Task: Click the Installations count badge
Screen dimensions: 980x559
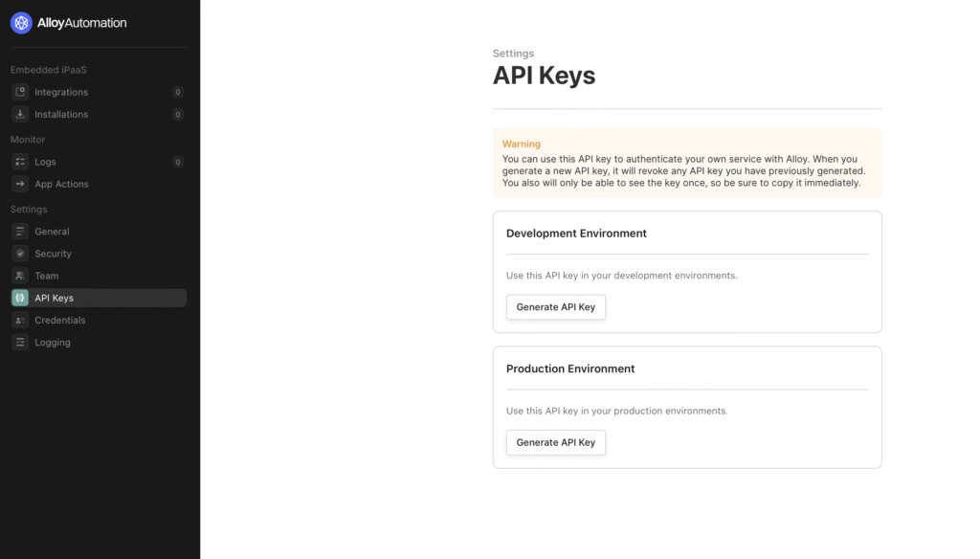Action: 178,114
